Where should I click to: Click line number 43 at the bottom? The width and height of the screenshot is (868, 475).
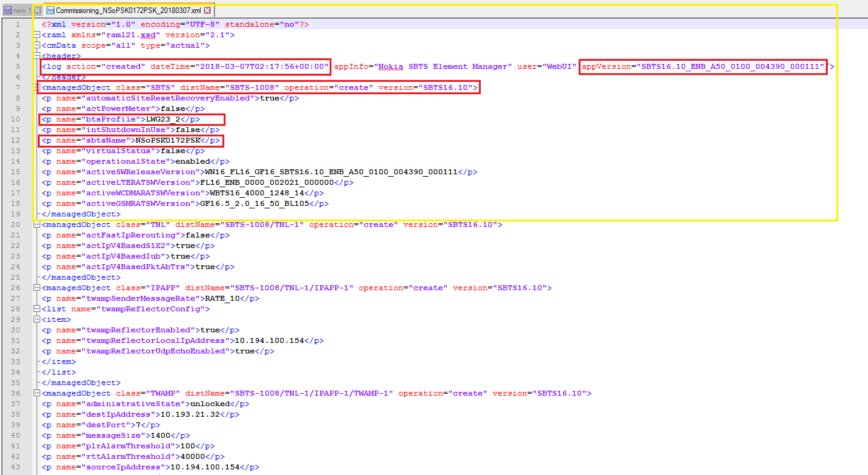pyautogui.click(x=15, y=467)
